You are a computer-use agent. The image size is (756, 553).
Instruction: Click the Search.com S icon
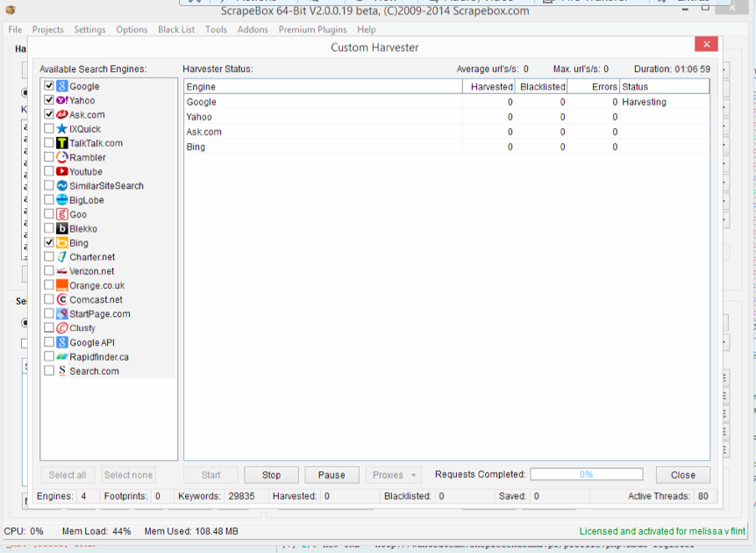(x=61, y=370)
